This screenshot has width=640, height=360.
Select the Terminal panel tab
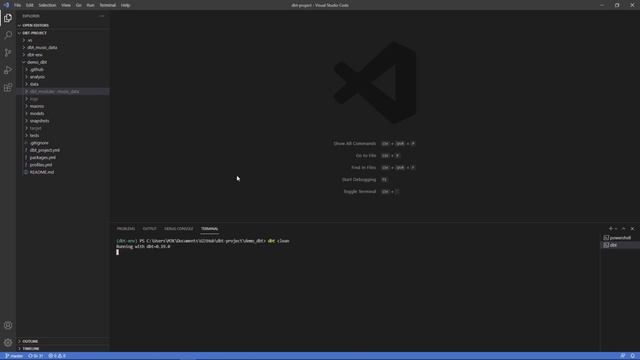click(x=209, y=229)
